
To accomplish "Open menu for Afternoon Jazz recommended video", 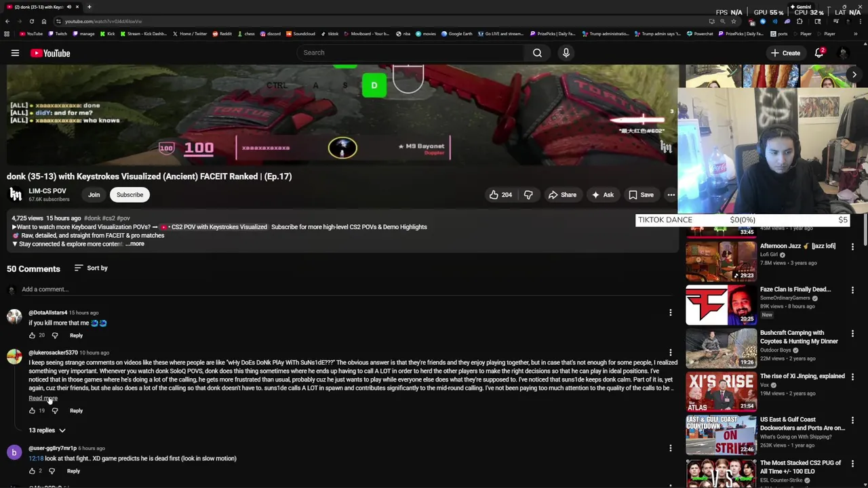I will coord(852,247).
